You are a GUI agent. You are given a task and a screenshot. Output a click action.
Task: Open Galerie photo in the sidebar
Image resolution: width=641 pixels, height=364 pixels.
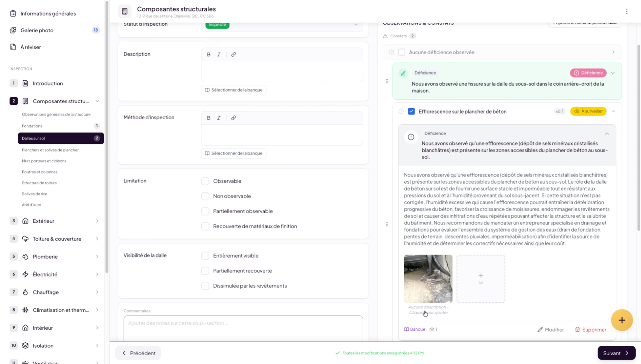click(37, 30)
